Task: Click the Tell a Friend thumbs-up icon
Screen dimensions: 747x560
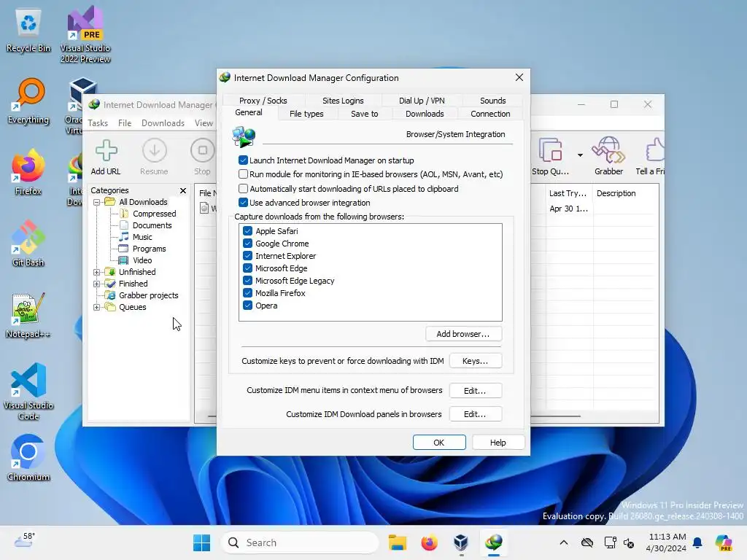Action: pyautogui.click(x=655, y=150)
